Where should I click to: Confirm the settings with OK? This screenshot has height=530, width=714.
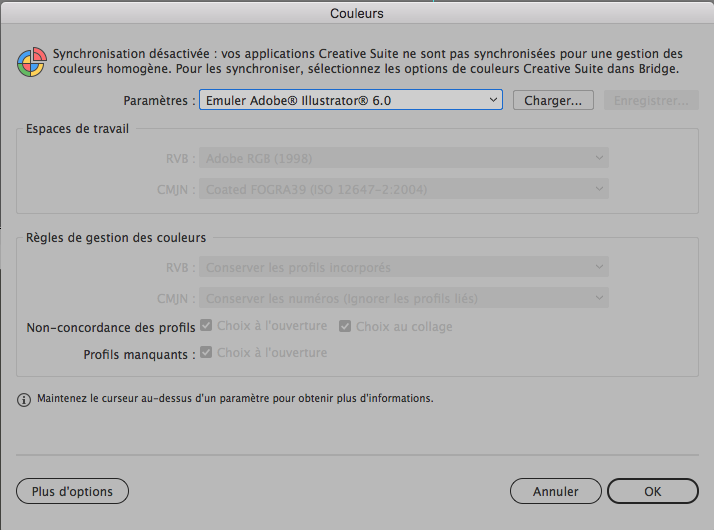[653, 491]
